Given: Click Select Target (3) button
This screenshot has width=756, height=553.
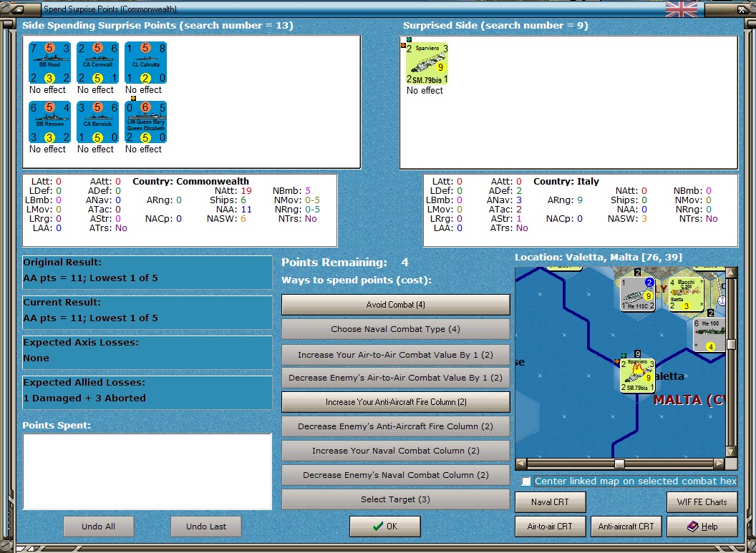Looking at the screenshot, I should coord(395,499).
